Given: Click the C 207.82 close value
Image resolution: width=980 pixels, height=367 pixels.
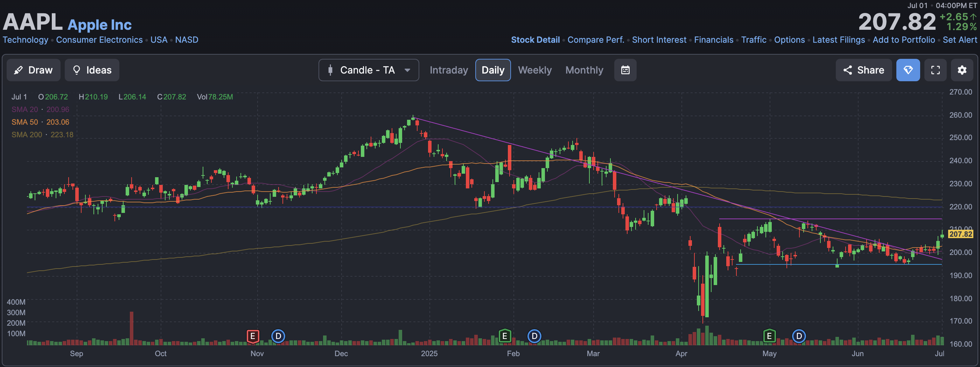Looking at the screenshot, I should click(x=171, y=97).
